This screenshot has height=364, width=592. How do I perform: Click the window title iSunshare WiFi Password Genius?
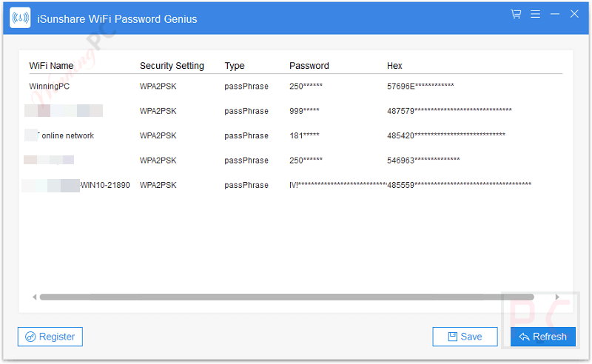(117, 19)
